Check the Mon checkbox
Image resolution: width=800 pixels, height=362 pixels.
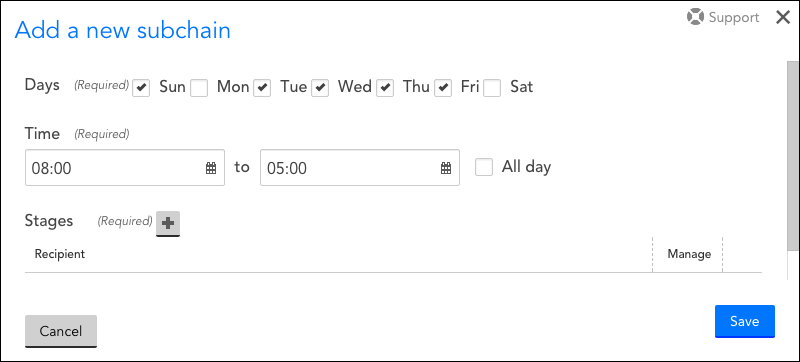click(199, 88)
